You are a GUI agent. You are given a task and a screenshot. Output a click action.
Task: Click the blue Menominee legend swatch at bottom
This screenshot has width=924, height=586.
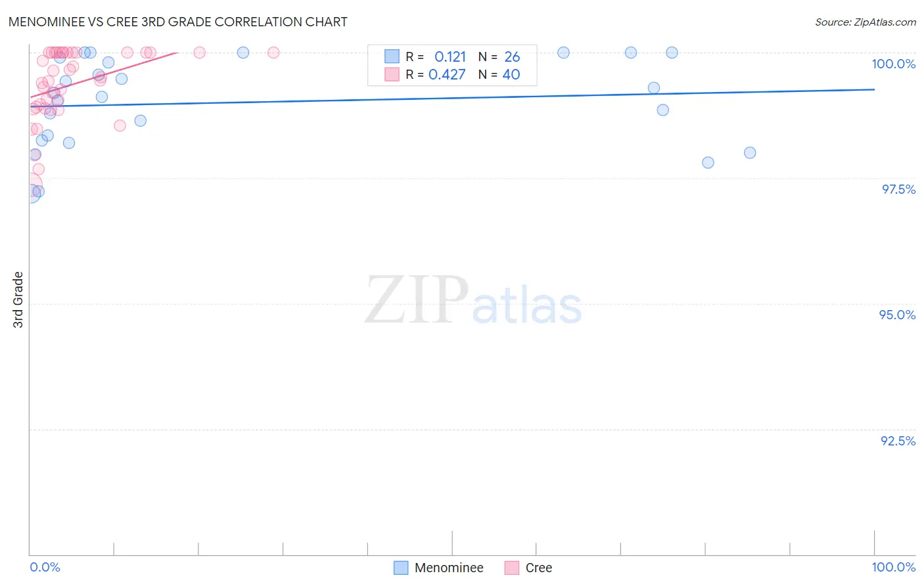401,568
